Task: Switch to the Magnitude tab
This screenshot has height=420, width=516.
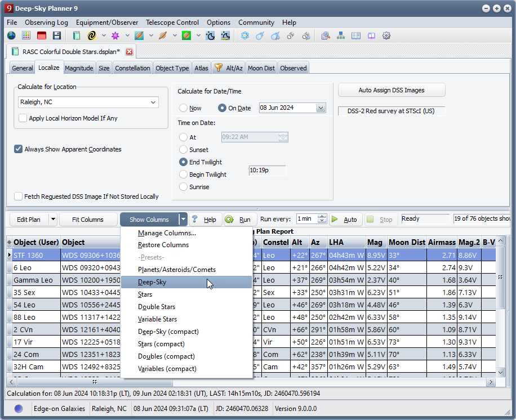Action: (79, 68)
